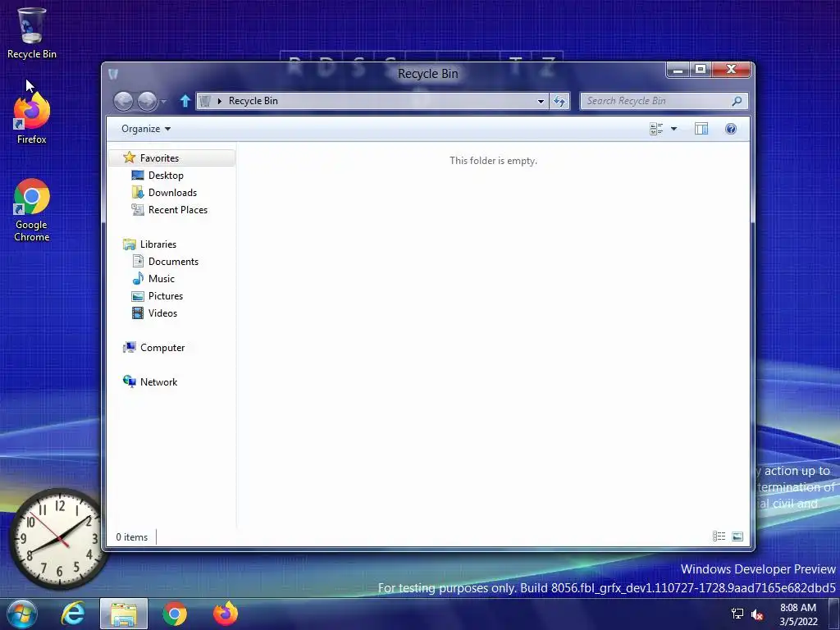Viewport: 840px width, 630px height.
Task: Toggle the preview pane
Action: pos(701,129)
